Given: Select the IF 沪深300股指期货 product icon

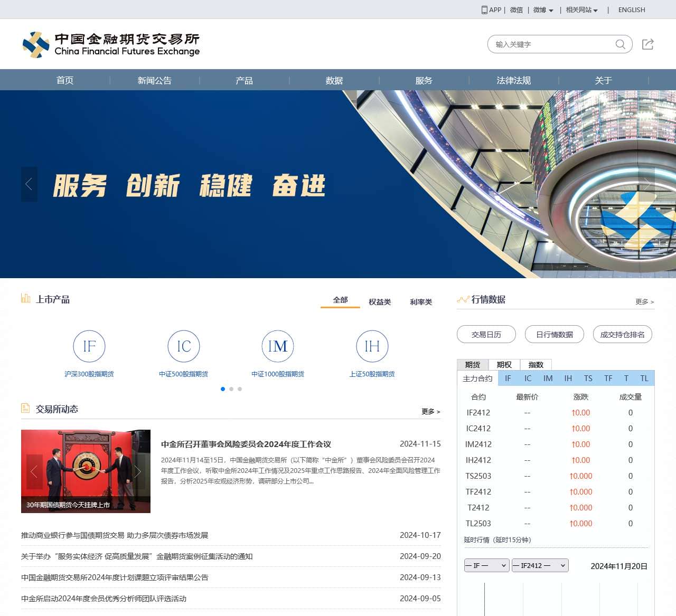Looking at the screenshot, I should (x=89, y=346).
